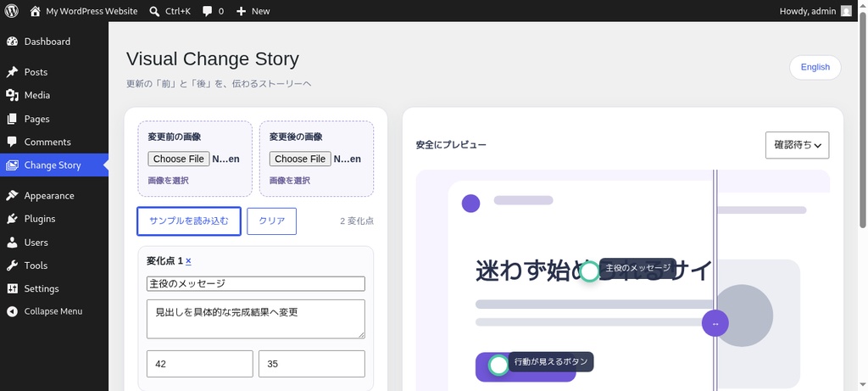Image resolution: width=868 pixels, height=391 pixels.
Task: Click the 主役のメッセージ label tooltip in preview
Action: pyautogui.click(x=637, y=268)
